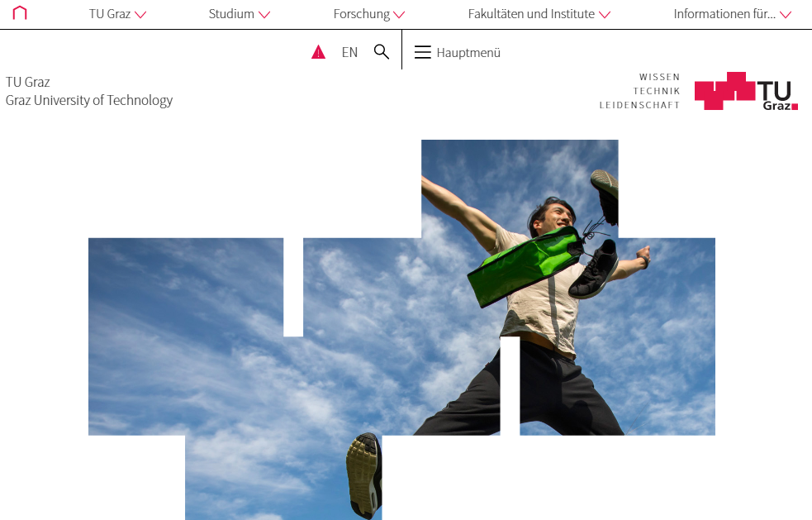The image size is (812, 520).
Task: Click the red home icon
Action: (x=20, y=13)
